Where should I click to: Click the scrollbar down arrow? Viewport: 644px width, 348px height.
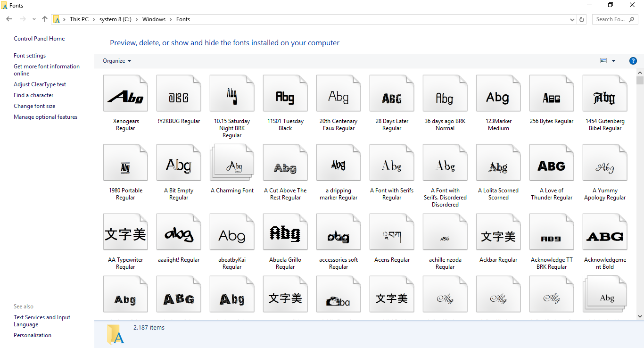(x=640, y=316)
